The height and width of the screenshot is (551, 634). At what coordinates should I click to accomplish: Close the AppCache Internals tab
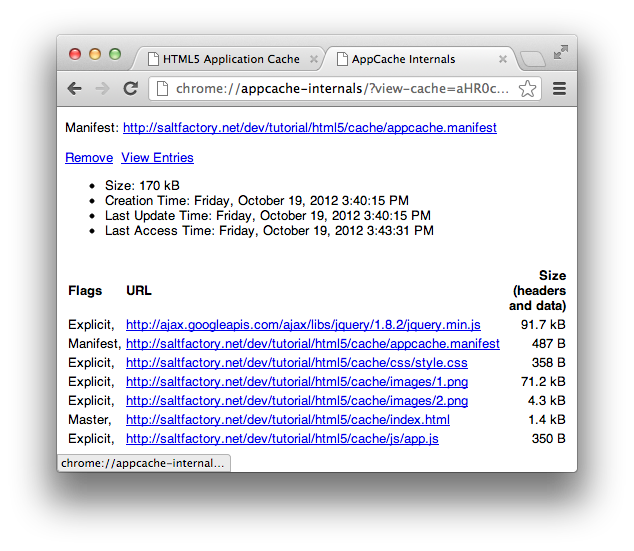point(503,59)
